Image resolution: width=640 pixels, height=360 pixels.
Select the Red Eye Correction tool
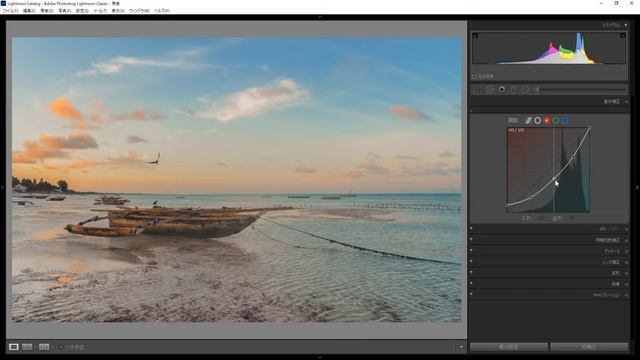502,89
